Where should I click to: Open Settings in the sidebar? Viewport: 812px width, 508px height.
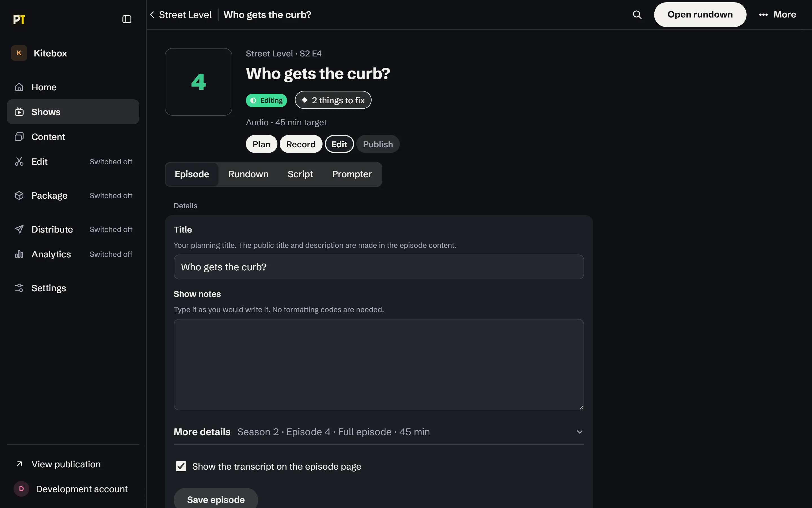tap(73, 288)
